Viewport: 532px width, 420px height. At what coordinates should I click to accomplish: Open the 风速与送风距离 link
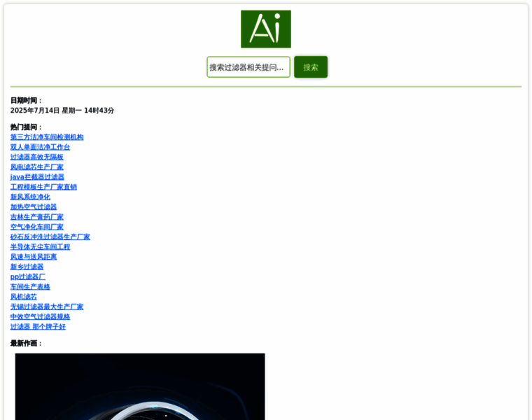coord(34,257)
